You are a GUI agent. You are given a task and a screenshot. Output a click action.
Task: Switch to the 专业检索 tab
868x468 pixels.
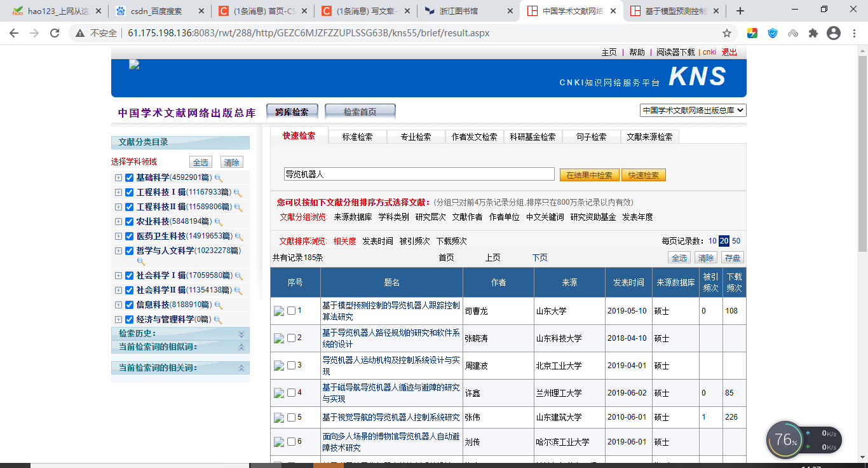416,137
